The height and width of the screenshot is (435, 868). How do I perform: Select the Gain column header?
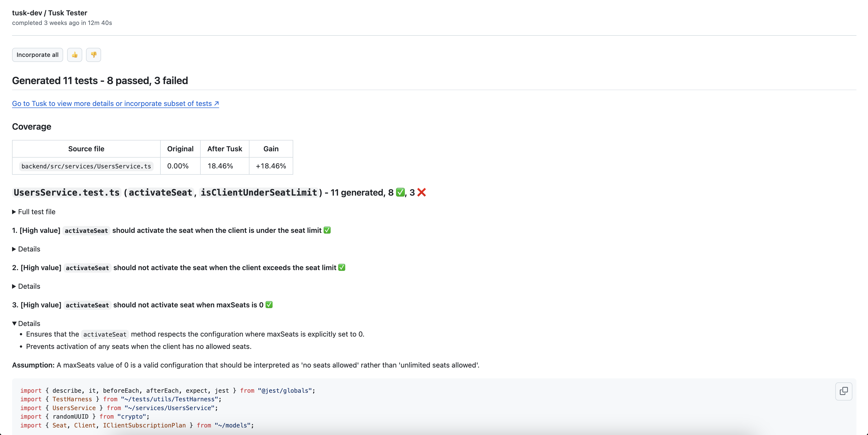(x=271, y=149)
